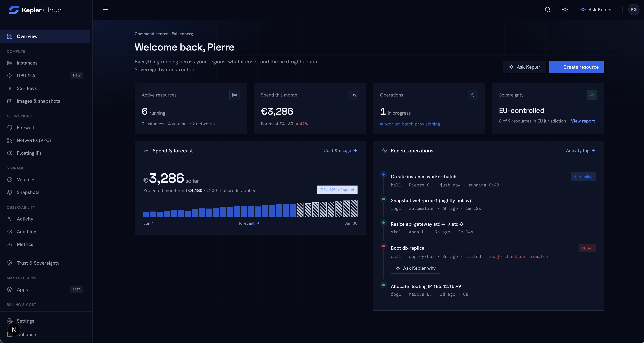Open the PG user avatar menu
Image resolution: width=644 pixels, height=343 pixels.
click(x=634, y=10)
